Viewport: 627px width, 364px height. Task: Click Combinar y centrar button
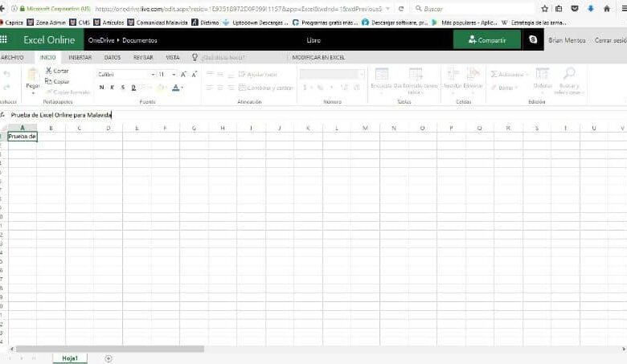click(x=266, y=88)
